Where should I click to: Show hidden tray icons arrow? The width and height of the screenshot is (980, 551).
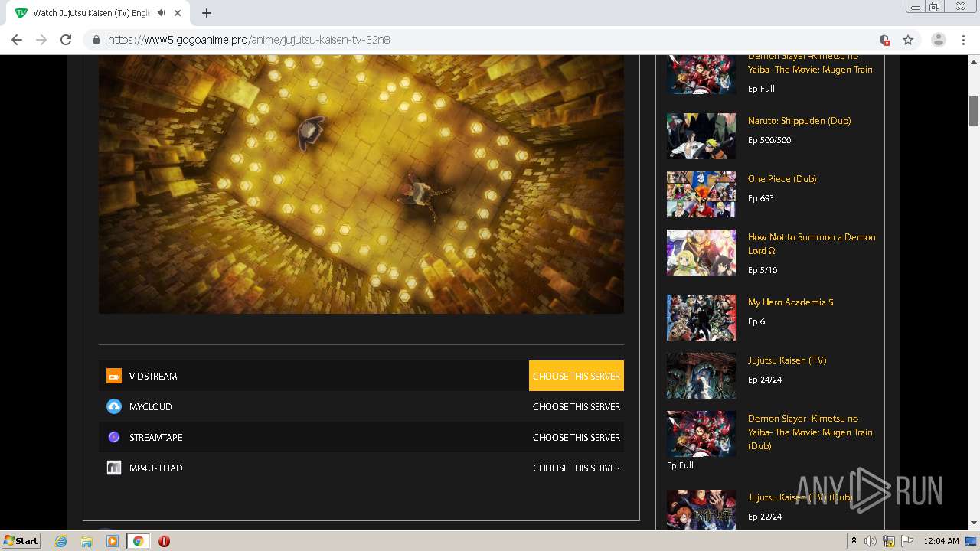coord(854,541)
